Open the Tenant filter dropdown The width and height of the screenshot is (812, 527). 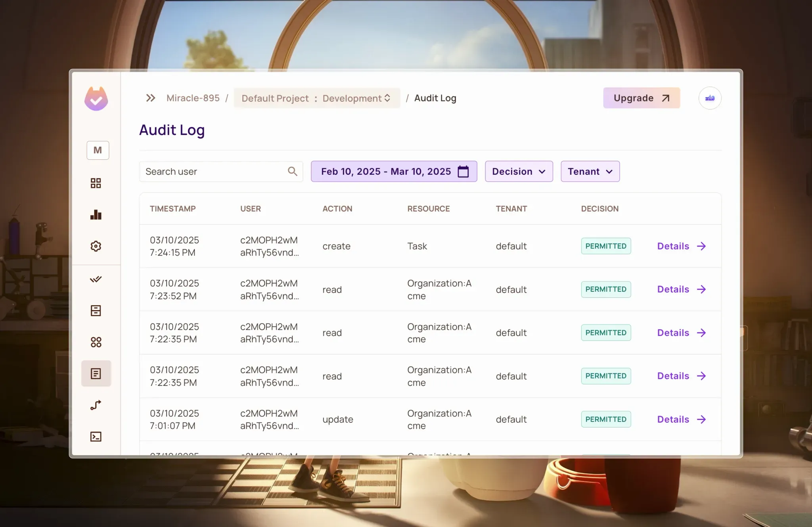point(590,172)
